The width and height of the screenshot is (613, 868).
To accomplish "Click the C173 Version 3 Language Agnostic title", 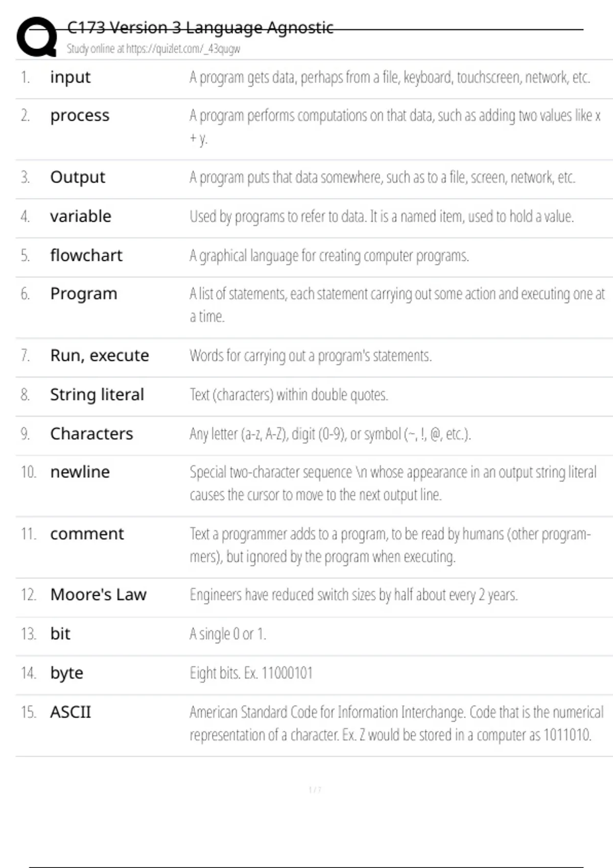I will pos(200,28).
